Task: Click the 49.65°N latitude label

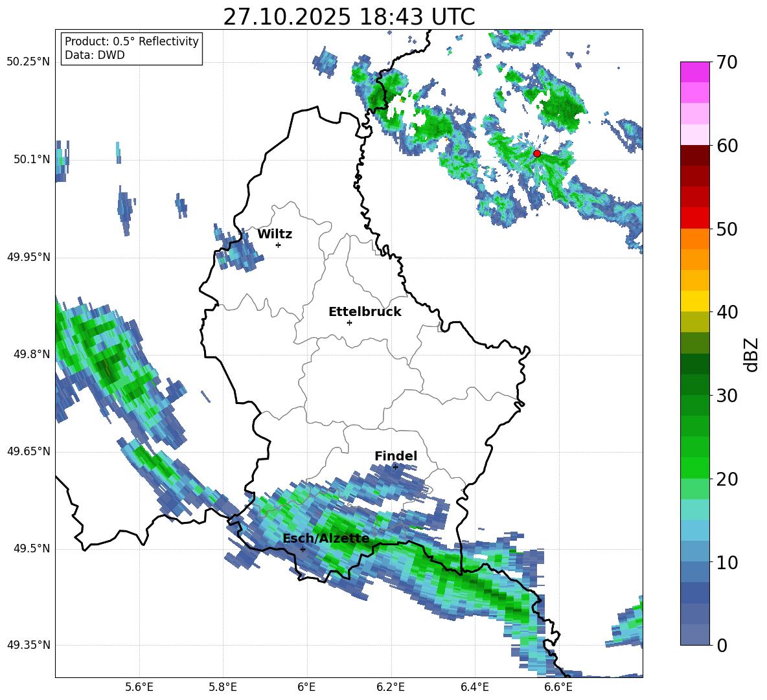Action: pos(29,451)
